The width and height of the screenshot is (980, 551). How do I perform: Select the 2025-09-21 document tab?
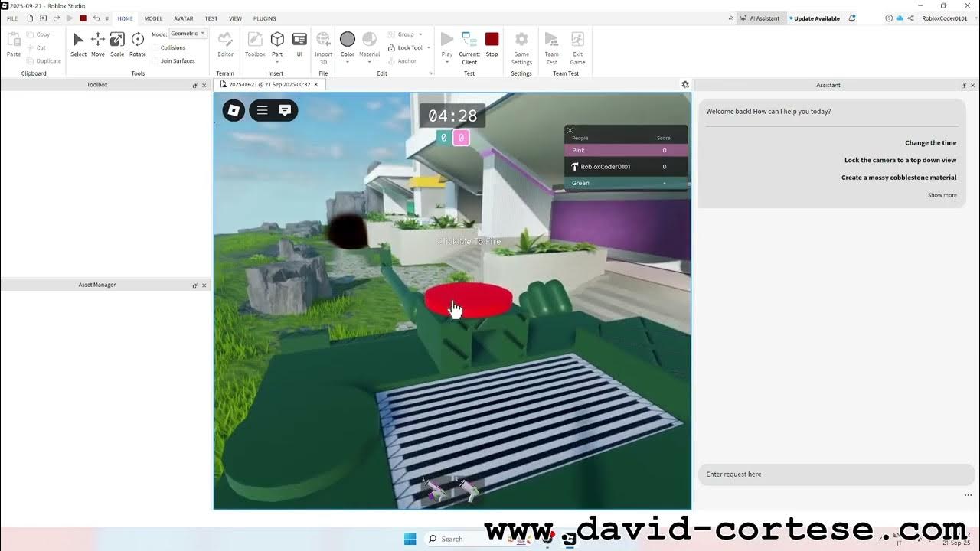[x=269, y=84]
